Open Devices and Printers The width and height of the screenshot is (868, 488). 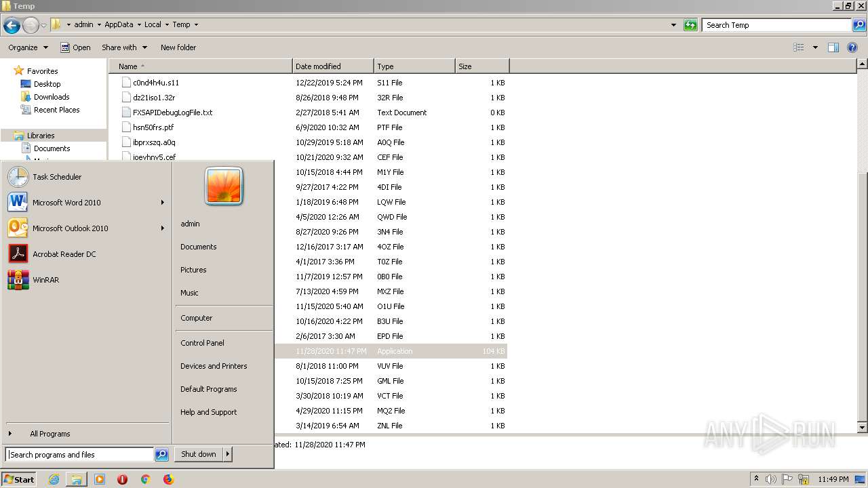(214, 366)
